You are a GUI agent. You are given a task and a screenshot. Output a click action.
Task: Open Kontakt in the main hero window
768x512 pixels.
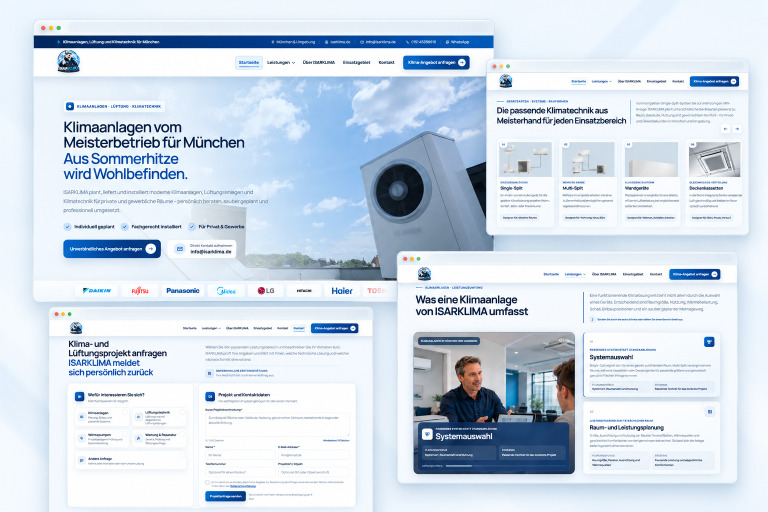pos(386,63)
